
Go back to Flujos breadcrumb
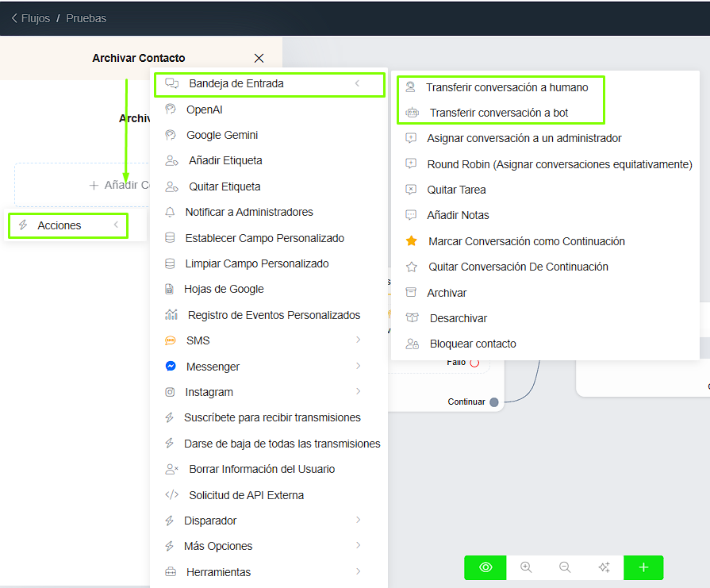[x=30, y=18]
